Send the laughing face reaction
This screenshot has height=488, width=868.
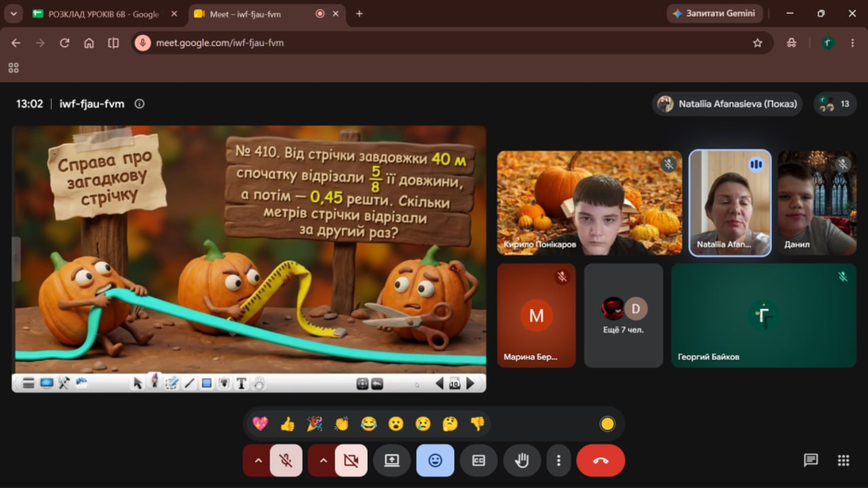[x=368, y=423]
